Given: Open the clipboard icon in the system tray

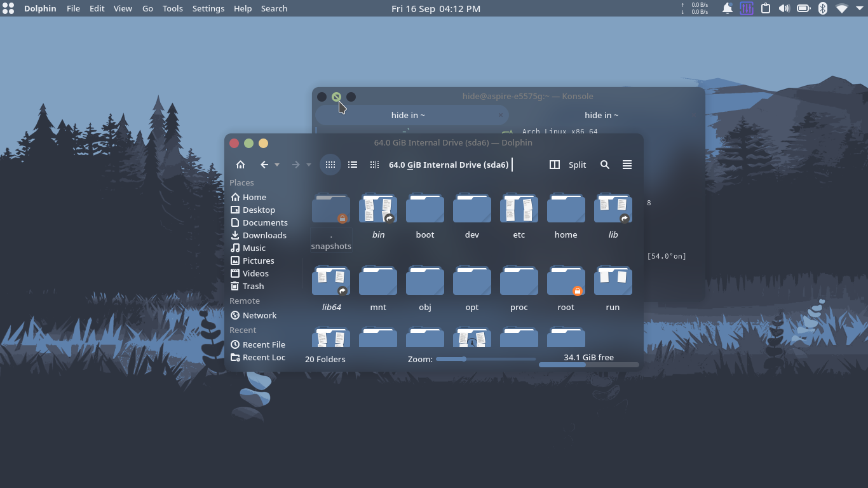Looking at the screenshot, I should coord(765,8).
